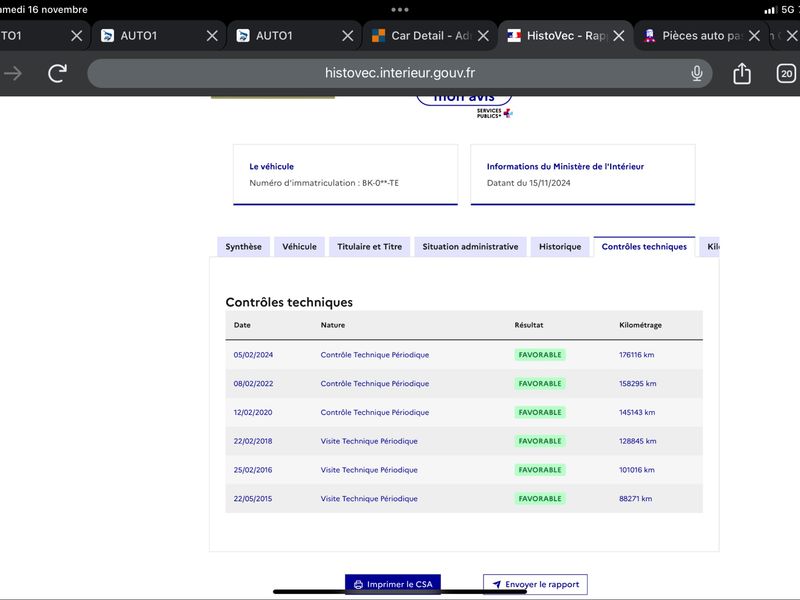Click the 145143 km mileage value
Image resolution: width=800 pixels, height=600 pixels.
[x=637, y=412]
